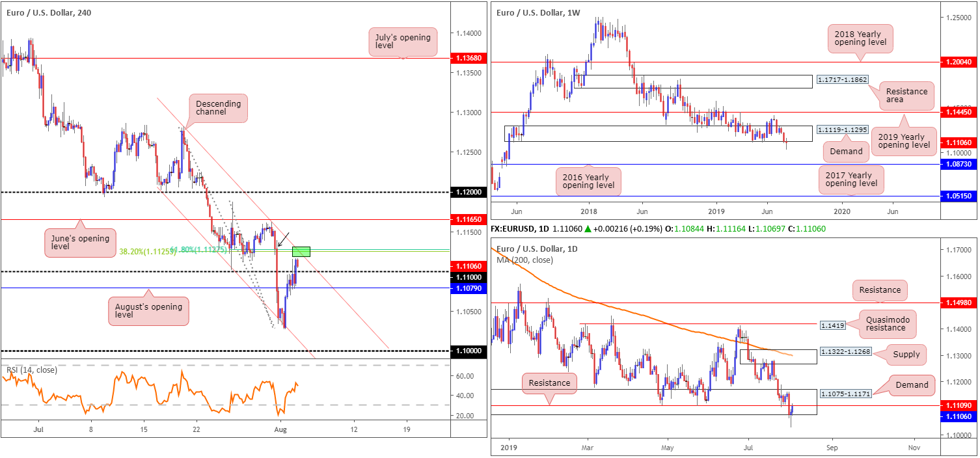Click the 'L:1.10697' low value in the header
980x458 pixels.
click(768, 230)
